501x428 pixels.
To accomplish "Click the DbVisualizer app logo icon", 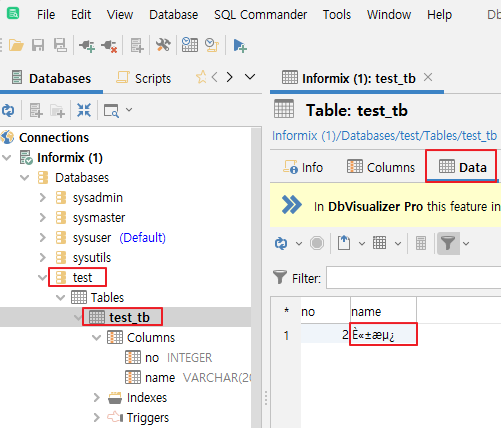I will 13,14.
